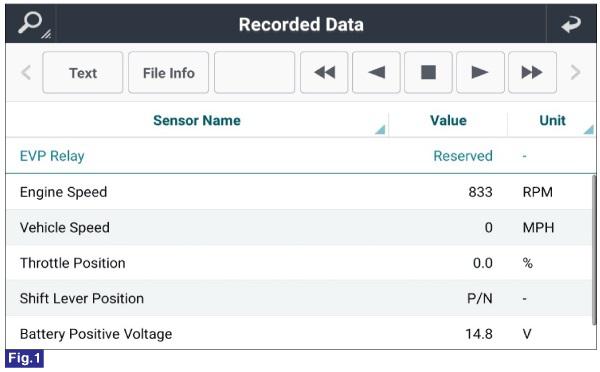Viewport: 600px width, 372px height.
Task: Stop the recorded data playback
Action: pyautogui.click(x=428, y=72)
